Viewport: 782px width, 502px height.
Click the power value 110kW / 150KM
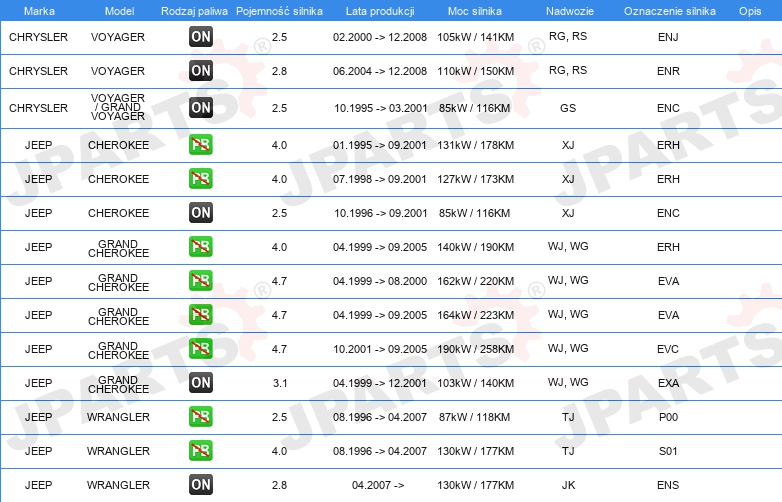coord(475,71)
